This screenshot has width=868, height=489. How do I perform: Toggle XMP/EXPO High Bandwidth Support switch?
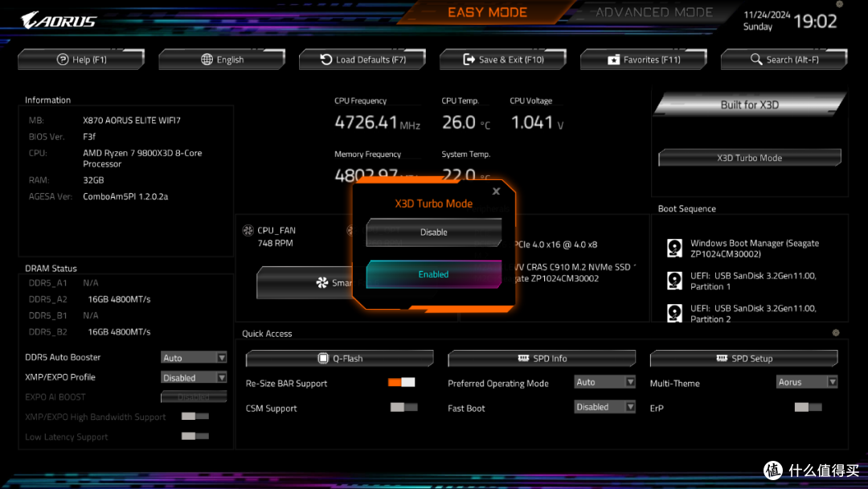coord(194,416)
